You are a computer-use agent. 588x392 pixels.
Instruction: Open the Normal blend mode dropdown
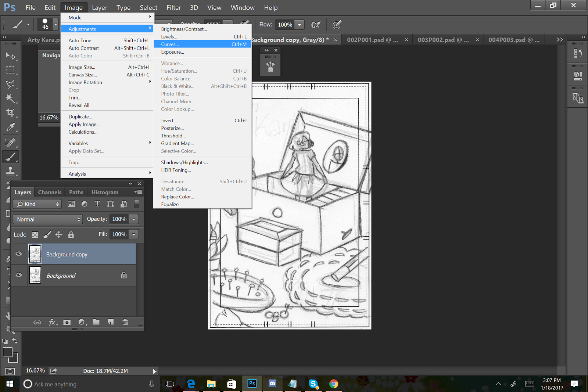tap(47, 219)
